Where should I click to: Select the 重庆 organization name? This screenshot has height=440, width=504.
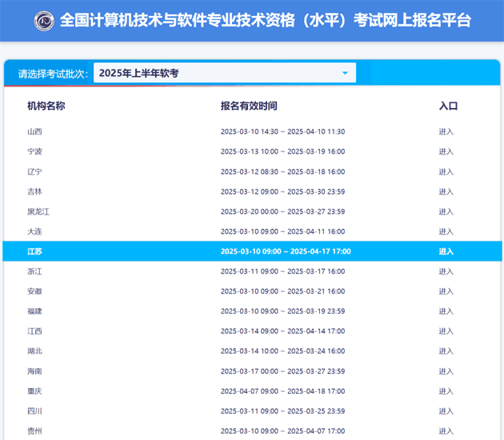pyautogui.click(x=34, y=391)
